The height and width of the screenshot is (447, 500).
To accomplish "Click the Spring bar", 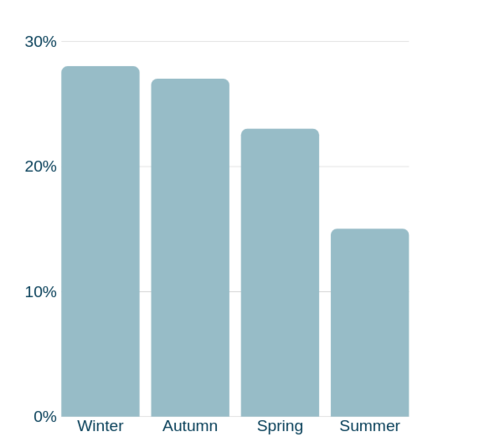I will 280,273.
